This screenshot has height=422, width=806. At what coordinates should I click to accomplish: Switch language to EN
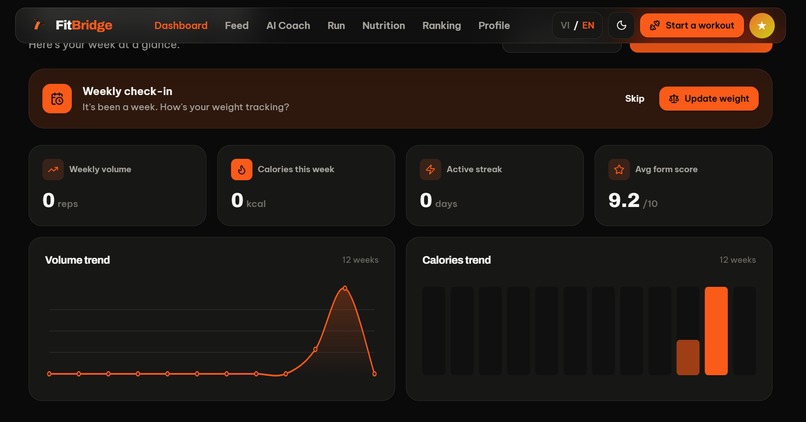pos(588,25)
